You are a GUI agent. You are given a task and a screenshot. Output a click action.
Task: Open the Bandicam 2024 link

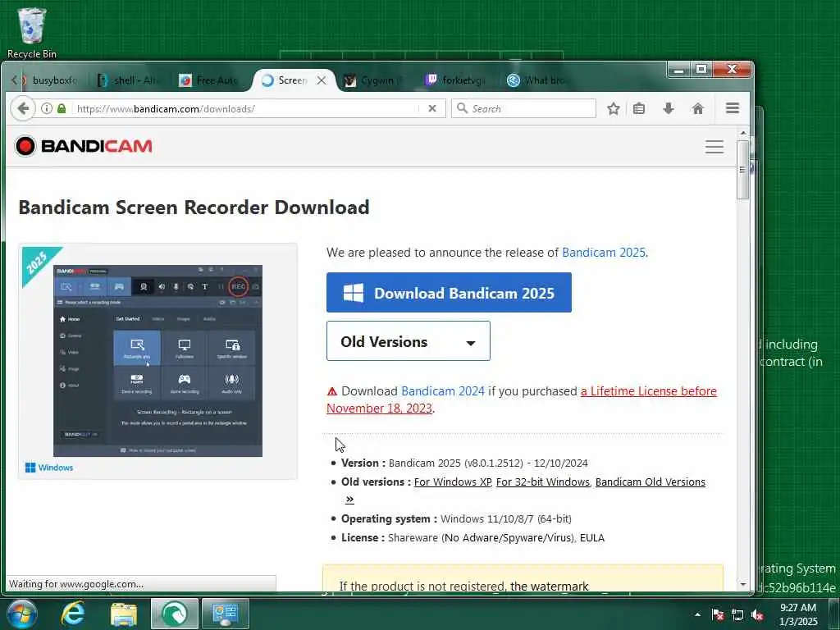(x=442, y=391)
